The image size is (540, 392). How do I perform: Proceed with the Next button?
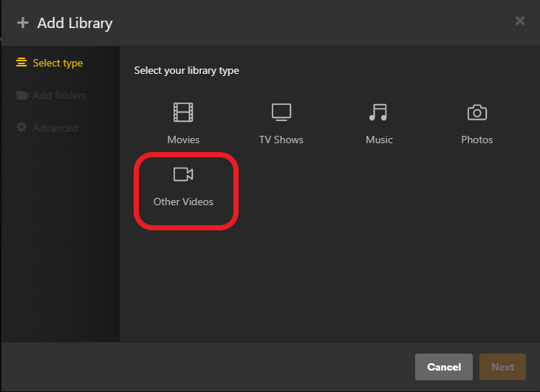point(502,367)
